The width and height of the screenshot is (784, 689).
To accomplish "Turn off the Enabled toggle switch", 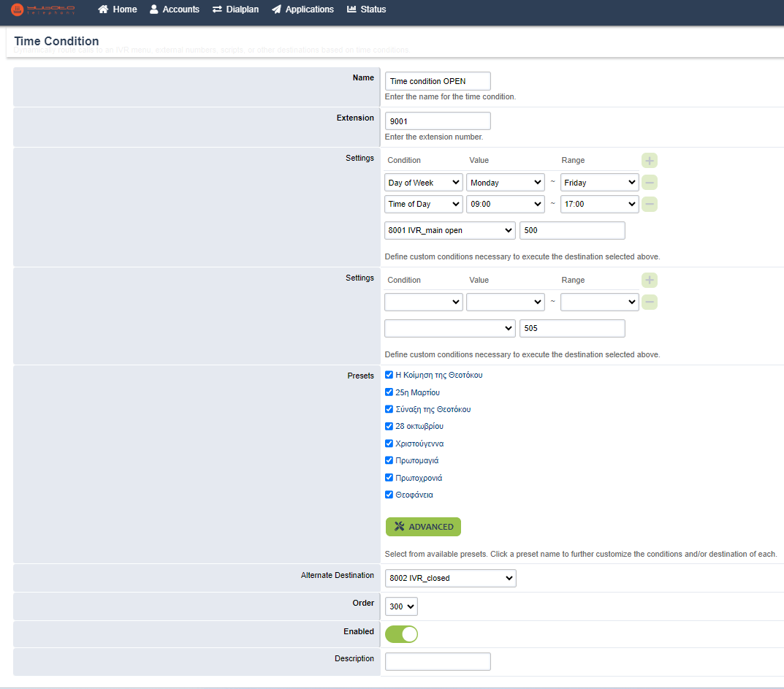I will (x=401, y=634).
